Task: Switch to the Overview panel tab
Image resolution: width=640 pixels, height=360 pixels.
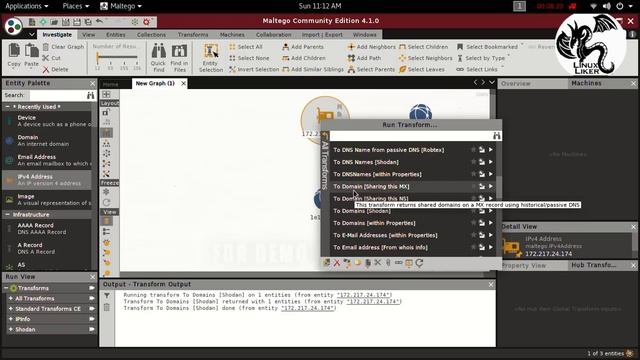Action: 516,83
